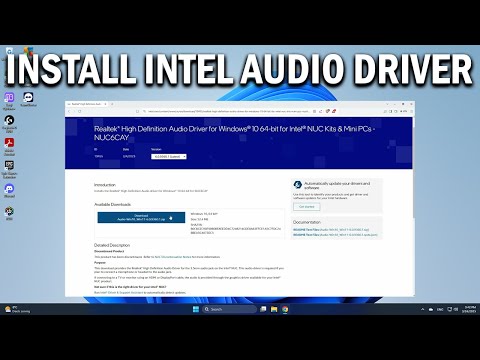480x360 pixels.
Task: Click the Get started button
Action: click(x=307, y=207)
